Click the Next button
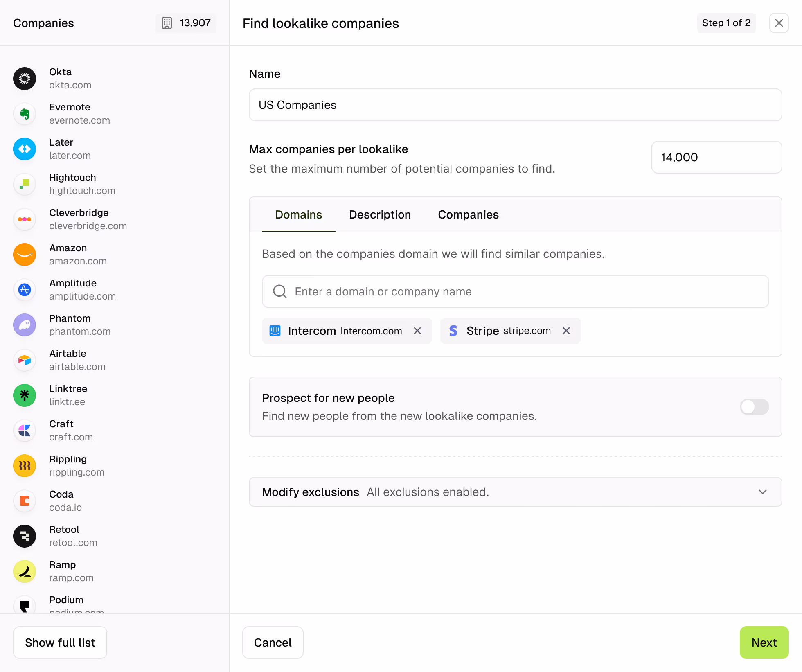The width and height of the screenshot is (802, 672). tap(764, 643)
